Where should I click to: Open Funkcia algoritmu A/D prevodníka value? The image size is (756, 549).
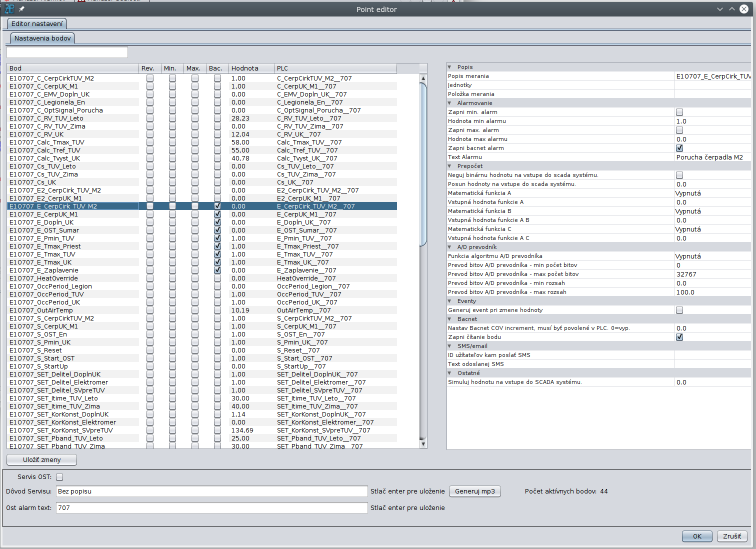(x=712, y=256)
